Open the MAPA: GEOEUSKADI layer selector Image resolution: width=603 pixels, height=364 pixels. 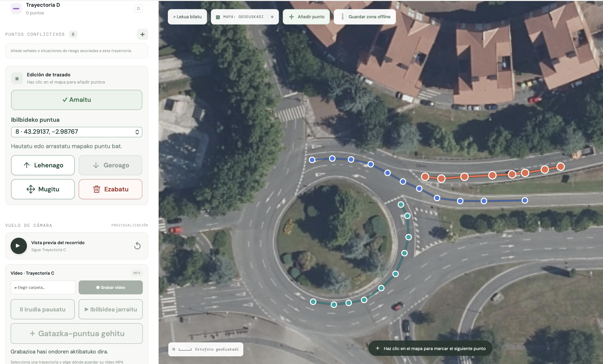click(240, 17)
